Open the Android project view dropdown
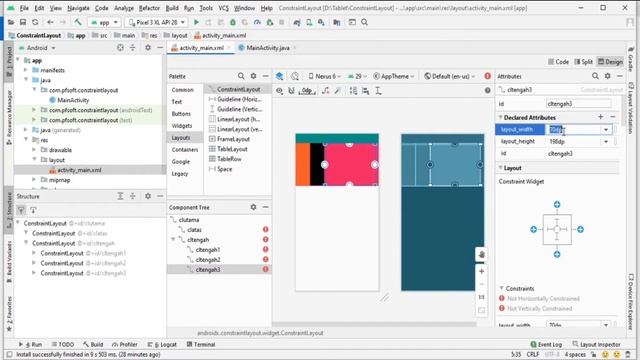640x360 pixels. tap(37, 48)
